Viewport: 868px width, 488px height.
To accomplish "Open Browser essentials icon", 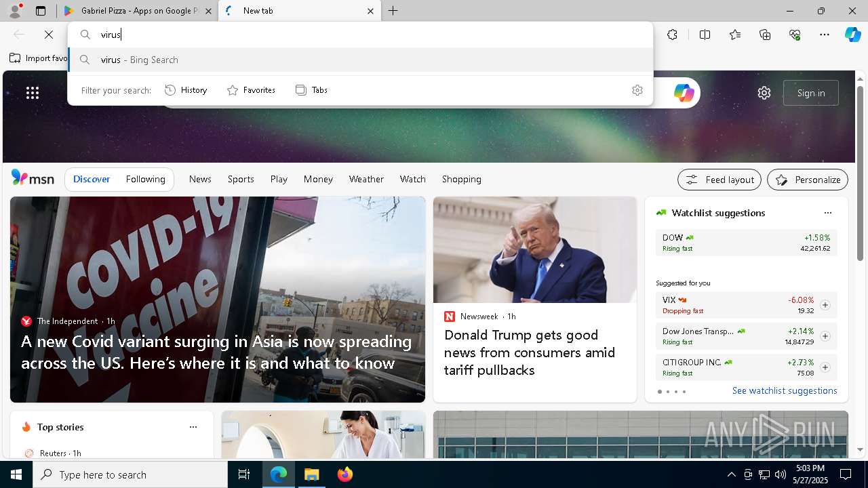I will [795, 35].
